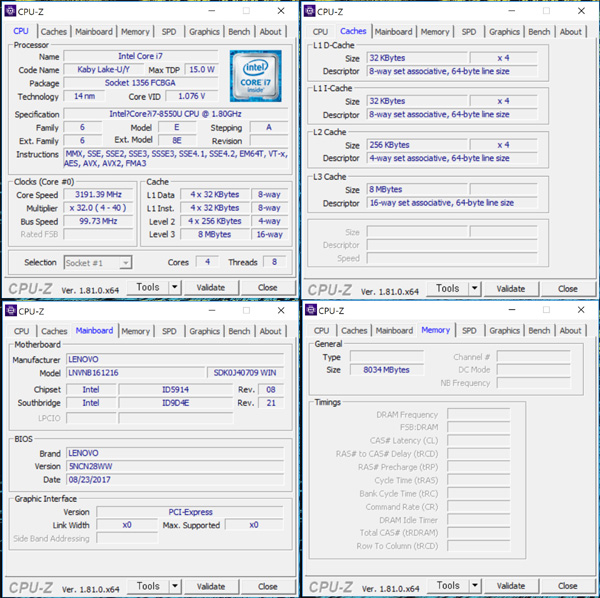Click Close button in the Caches window footer
This screenshot has width=600, height=598.
click(567, 288)
